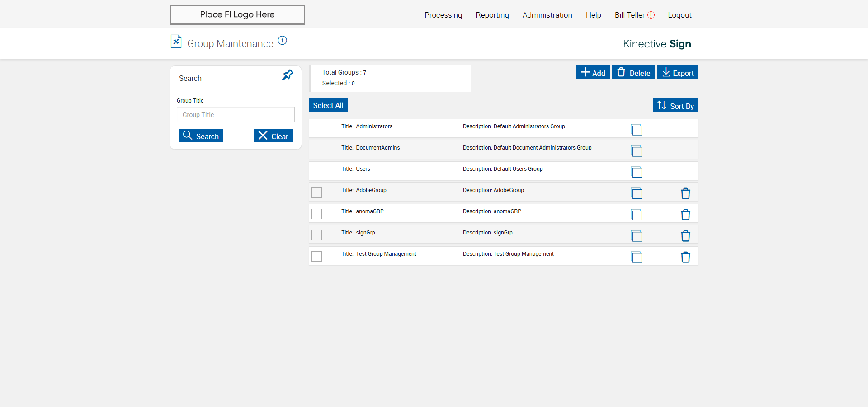Click trash icon for anomaGRP row
The width and height of the screenshot is (868, 407).
click(x=685, y=215)
